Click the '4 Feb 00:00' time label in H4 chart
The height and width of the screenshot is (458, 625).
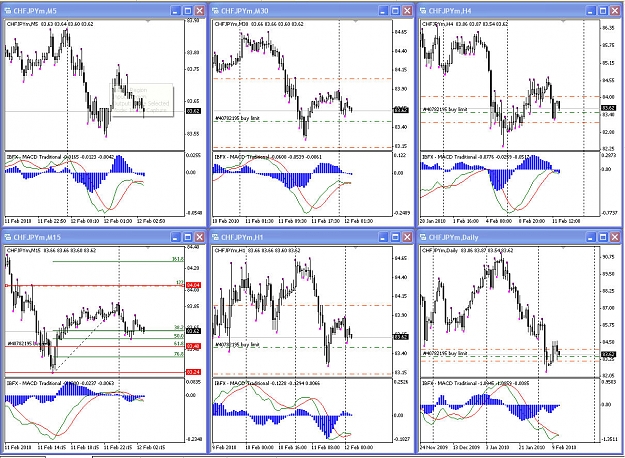click(498, 221)
